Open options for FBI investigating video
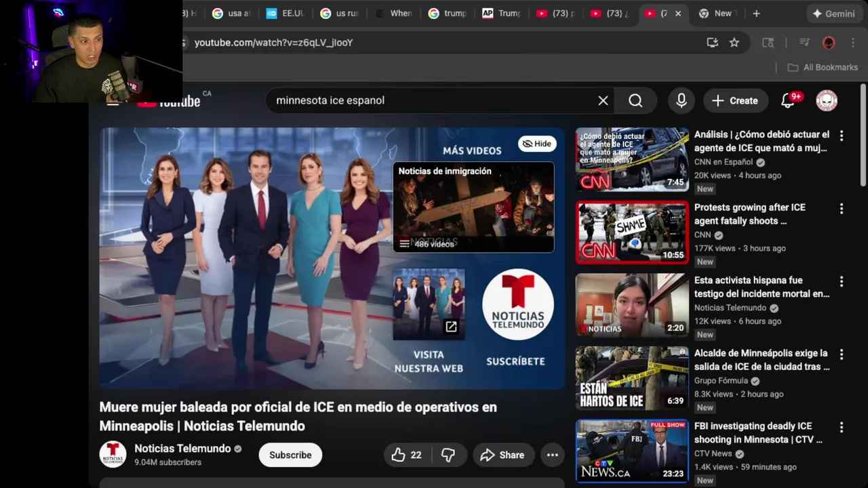Image resolution: width=868 pixels, height=488 pixels. [842, 427]
